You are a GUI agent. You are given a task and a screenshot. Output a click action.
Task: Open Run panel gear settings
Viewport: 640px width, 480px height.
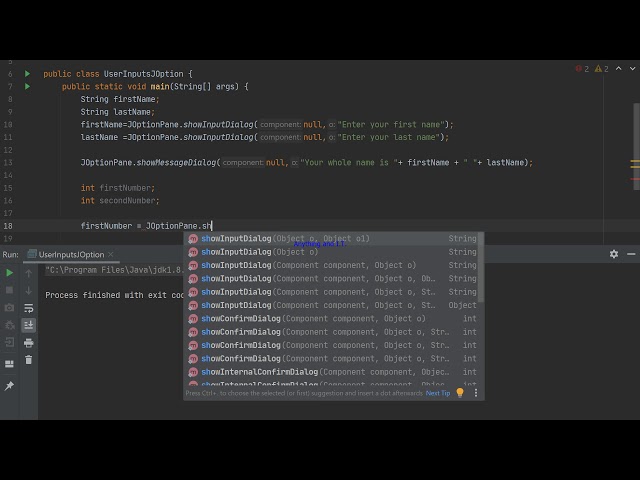(x=614, y=254)
